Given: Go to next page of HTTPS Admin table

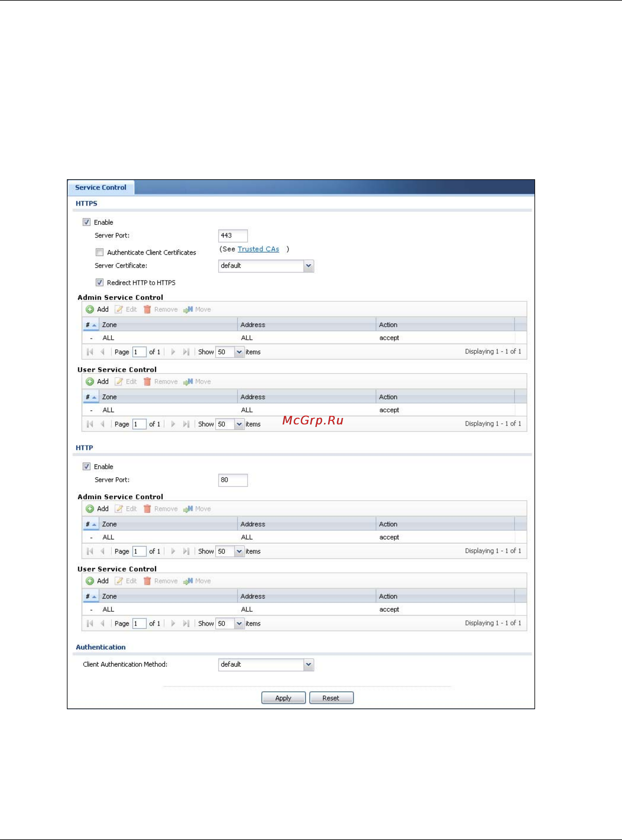Looking at the screenshot, I should (173, 352).
